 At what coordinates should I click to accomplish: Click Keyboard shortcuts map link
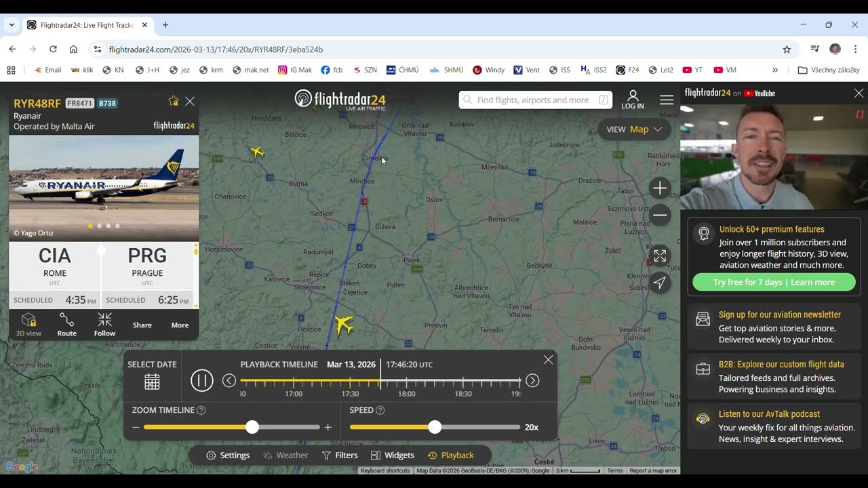click(x=385, y=470)
